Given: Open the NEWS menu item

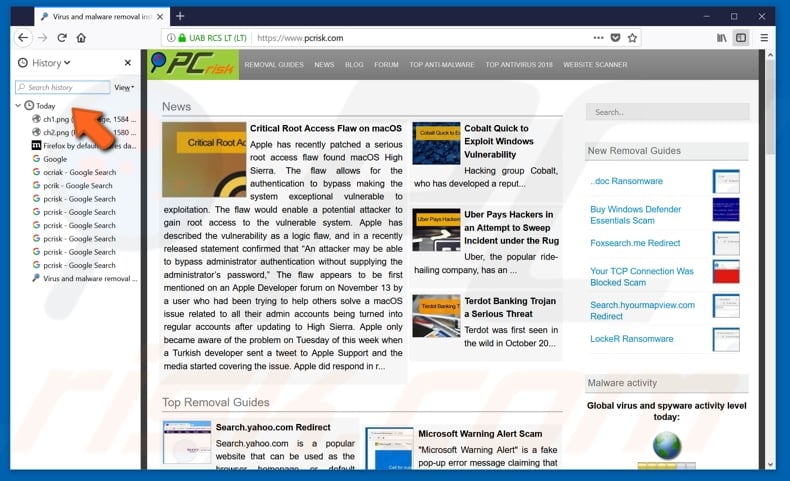Looking at the screenshot, I should pyautogui.click(x=324, y=64).
